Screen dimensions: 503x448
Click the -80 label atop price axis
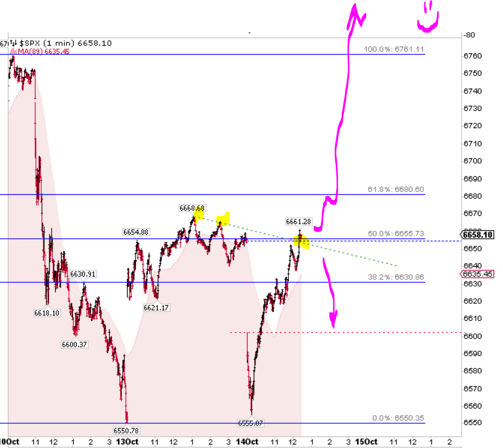click(x=470, y=35)
